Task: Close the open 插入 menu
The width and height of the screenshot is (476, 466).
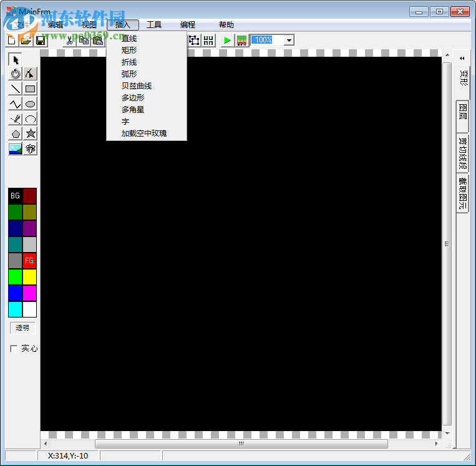Action: click(123, 25)
